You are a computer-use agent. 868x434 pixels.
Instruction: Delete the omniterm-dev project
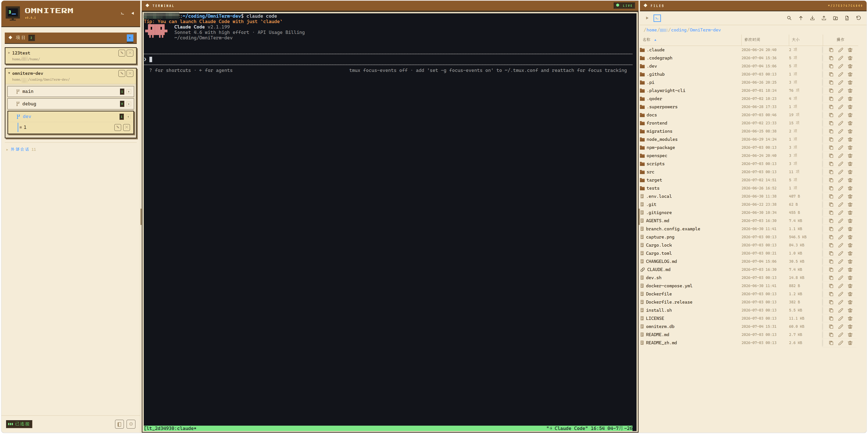[x=130, y=73]
